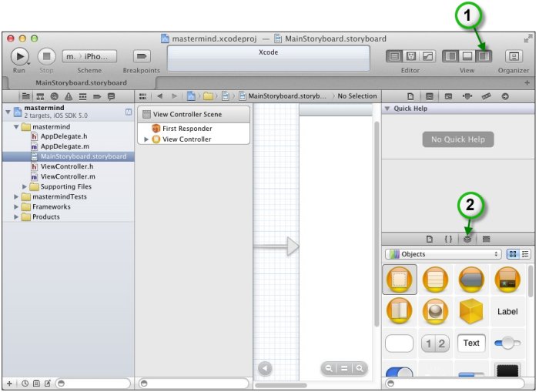Show the File inspector
Screen dimensions: 539x392
(x=410, y=96)
